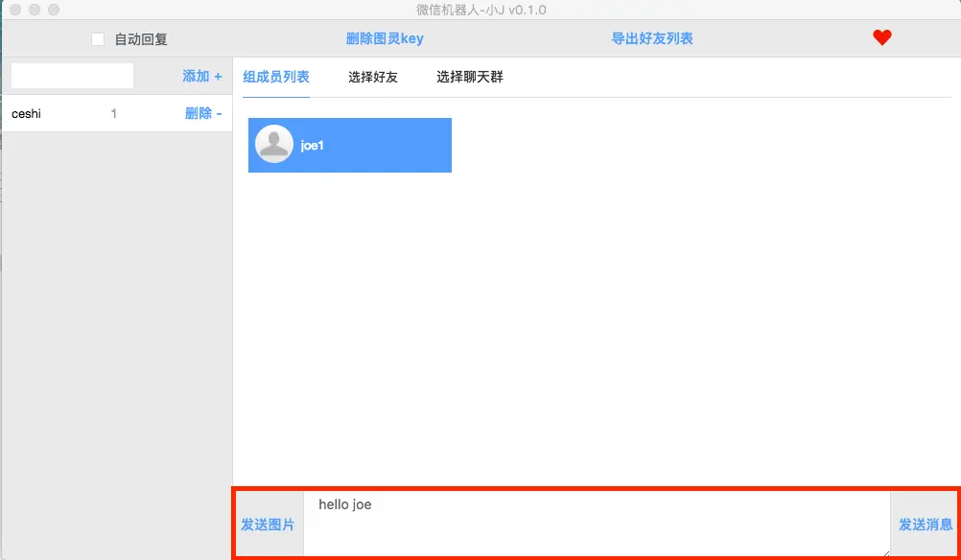Viewport: 961px width, 560px height.
Task: Click the window zoom button
Action: pos(54,10)
